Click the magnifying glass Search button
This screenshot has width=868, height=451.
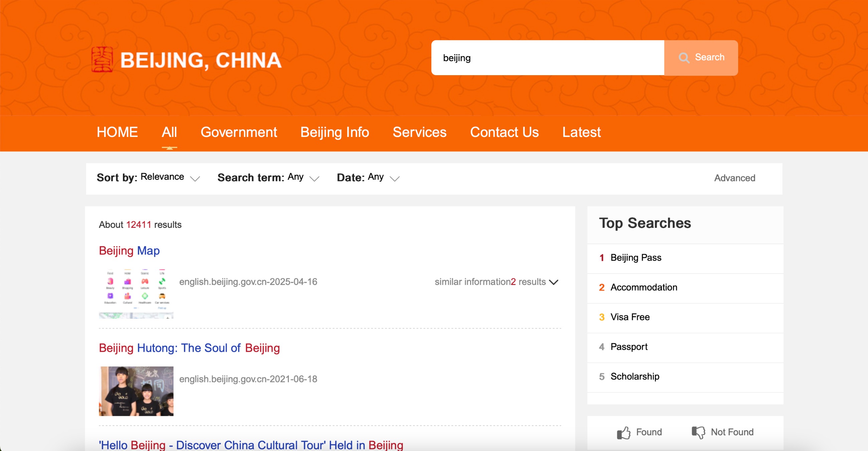701,58
